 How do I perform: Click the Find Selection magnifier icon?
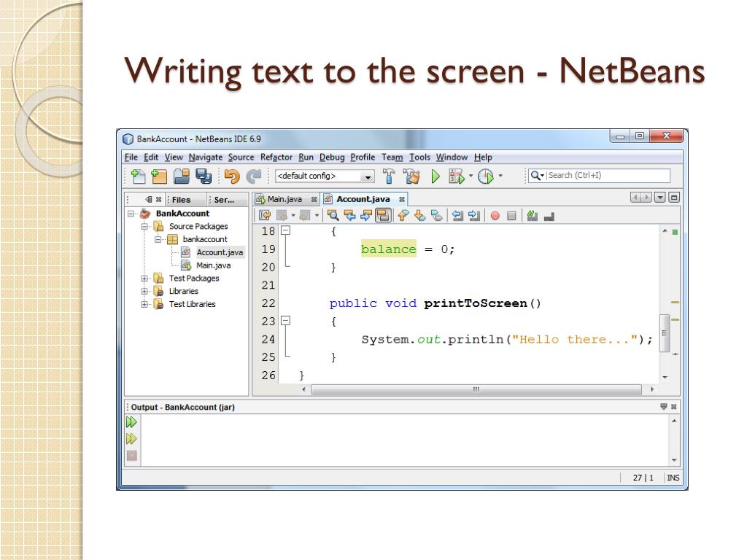pos(333,216)
